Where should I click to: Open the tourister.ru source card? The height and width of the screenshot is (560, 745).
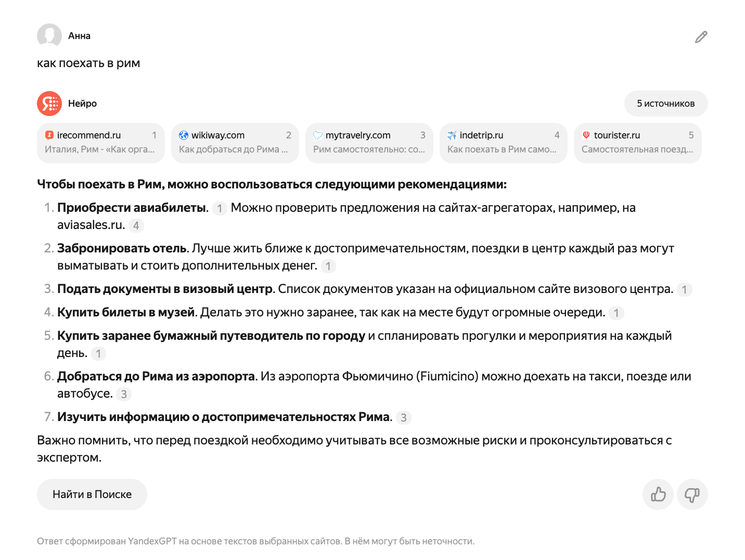637,143
